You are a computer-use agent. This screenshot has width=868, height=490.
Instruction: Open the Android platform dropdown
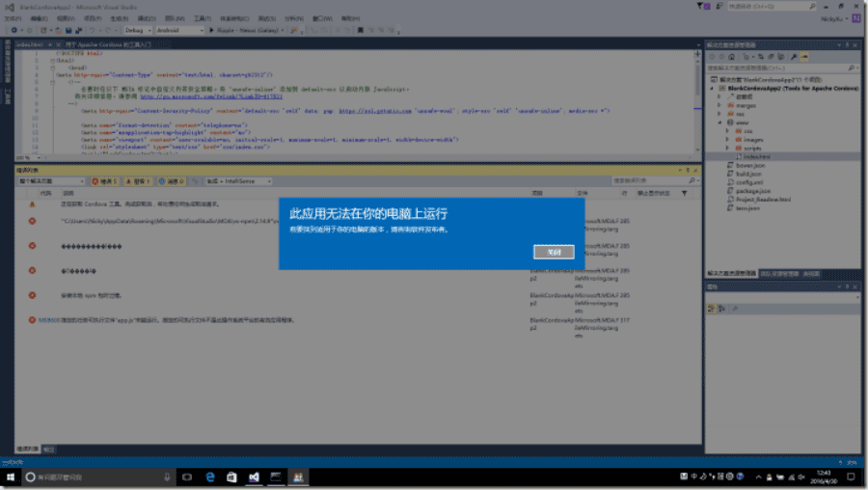(x=179, y=31)
